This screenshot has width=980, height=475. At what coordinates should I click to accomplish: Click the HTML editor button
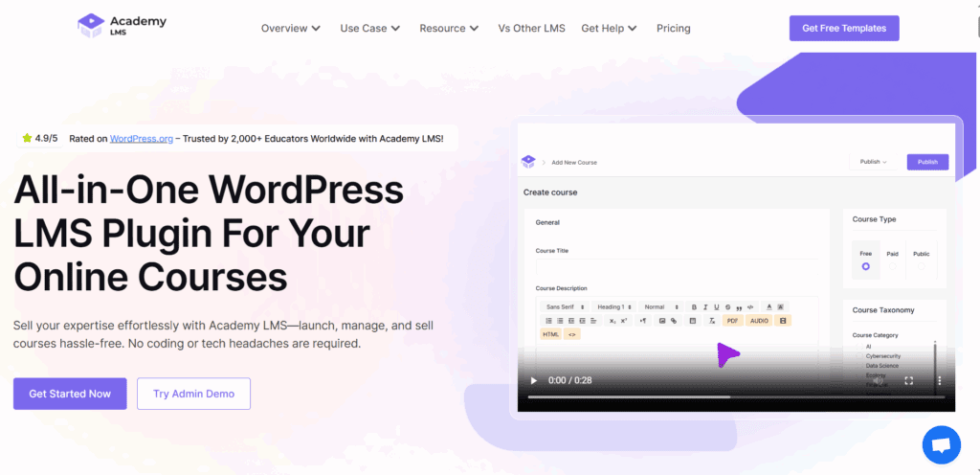click(550, 334)
